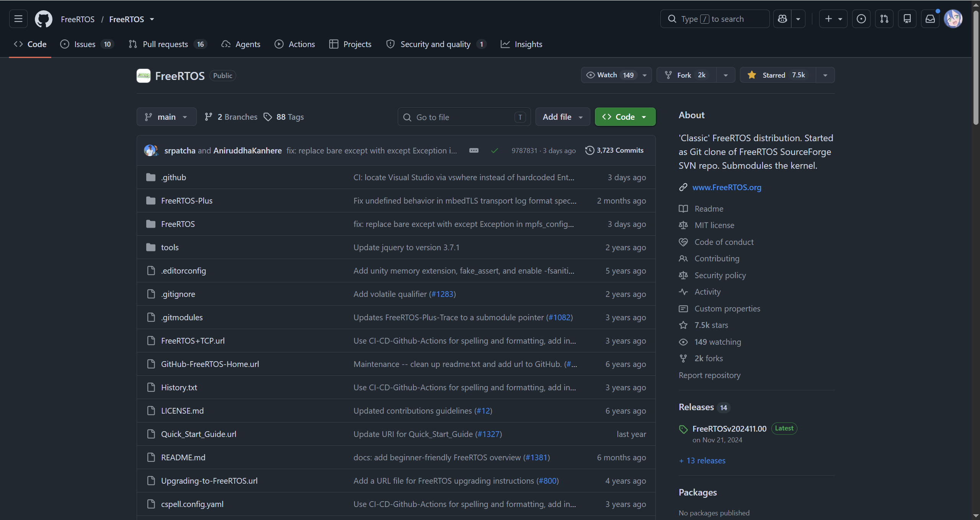This screenshot has width=980, height=520.
Task: Open the main branch selector
Action: point(167,117)
